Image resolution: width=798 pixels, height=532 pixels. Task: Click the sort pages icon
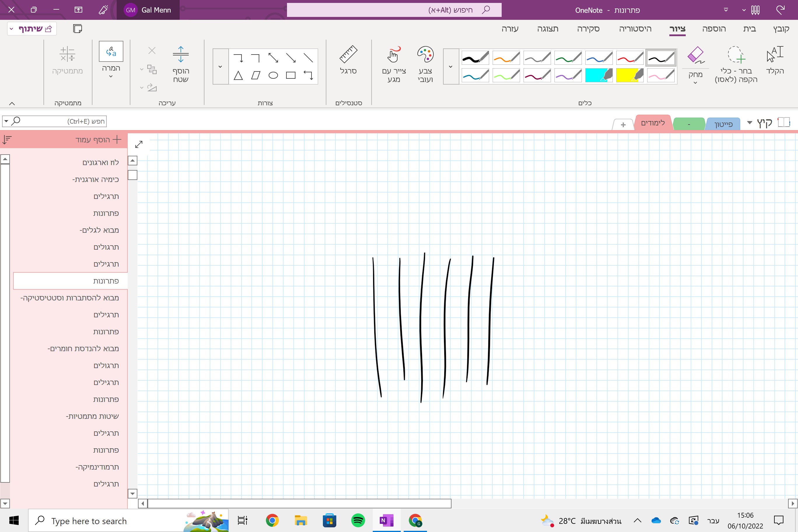click(7, 139)
